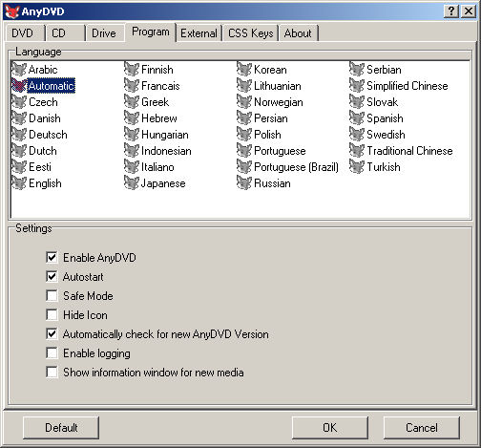The image size is (481, 448).
Task: Open the CSS Keys tab
Action: pos(251,33)
